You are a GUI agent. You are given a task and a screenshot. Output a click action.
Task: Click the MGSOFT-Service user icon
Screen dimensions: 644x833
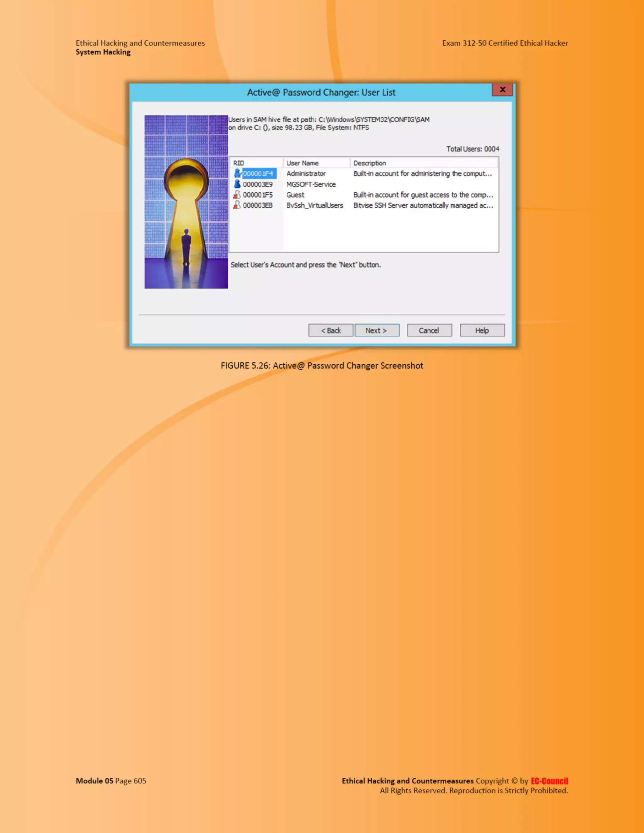237,184
